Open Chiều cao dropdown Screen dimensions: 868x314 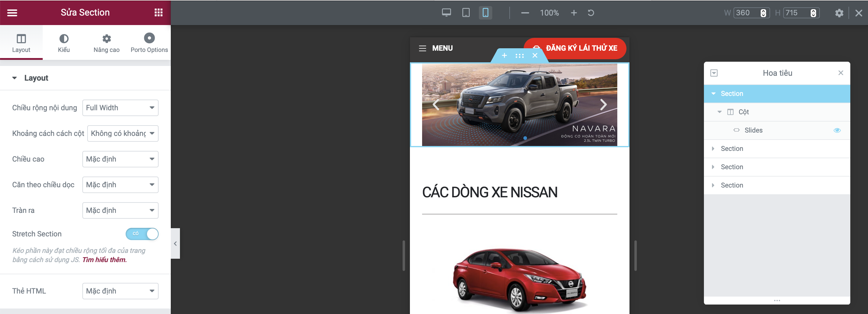[x=120, y=159]
